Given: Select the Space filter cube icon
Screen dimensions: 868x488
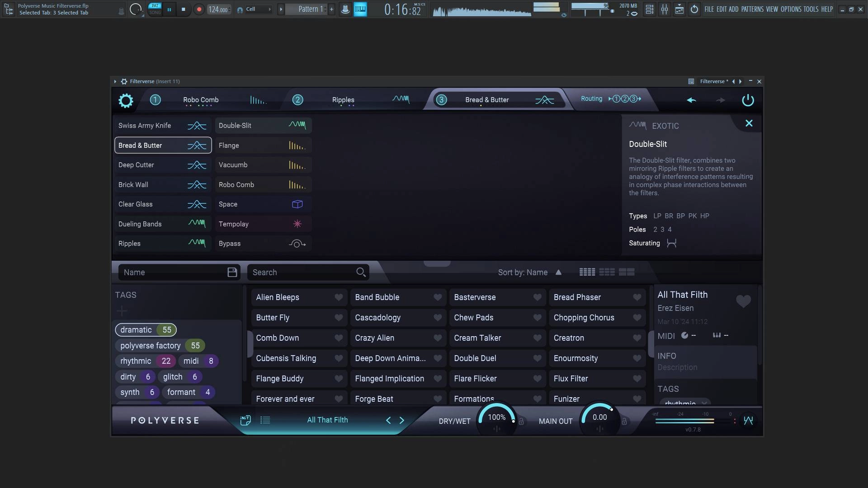Looking at the screenshot, I should 297,204.
